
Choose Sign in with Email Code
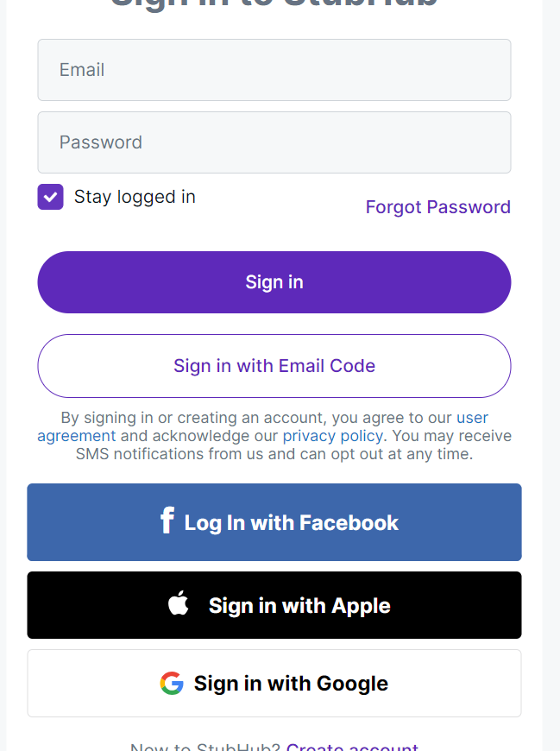click(274, 366)
